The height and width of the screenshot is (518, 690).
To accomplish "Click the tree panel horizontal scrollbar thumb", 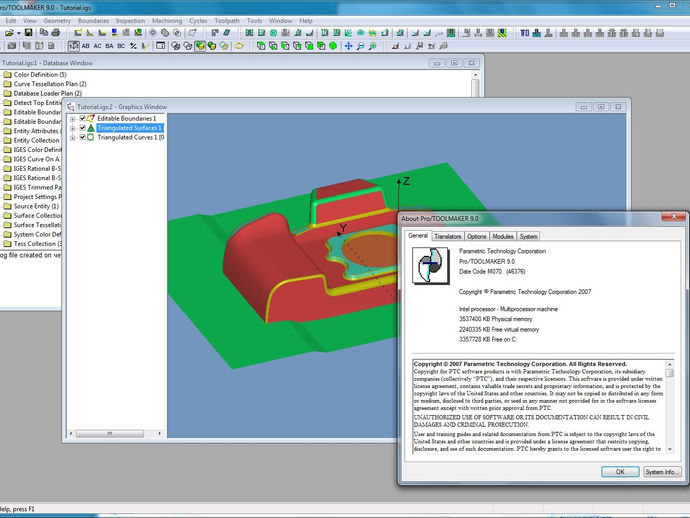I will coord(110,434).
